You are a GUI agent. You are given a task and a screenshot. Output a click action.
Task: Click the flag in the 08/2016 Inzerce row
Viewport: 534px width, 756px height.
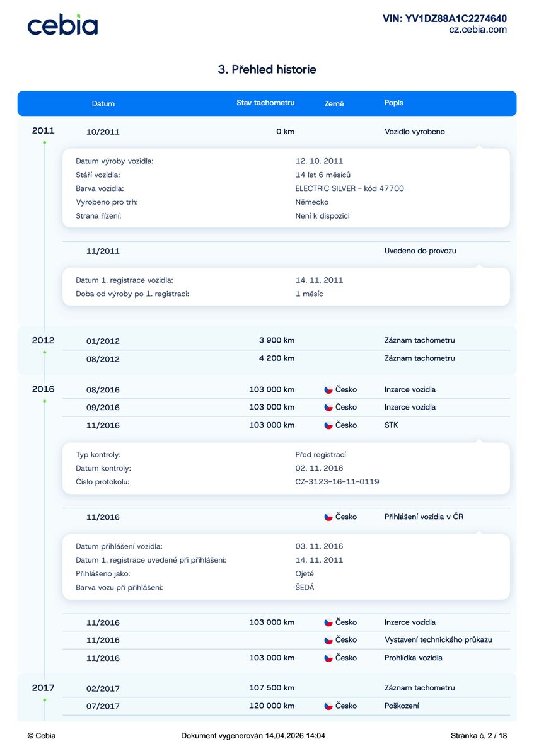click(328, 390)
